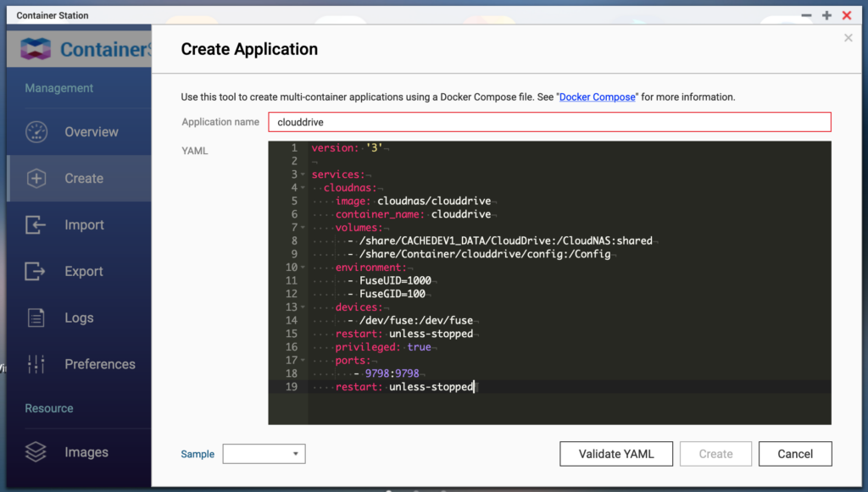Open the Overview menu item

point(91,132)
